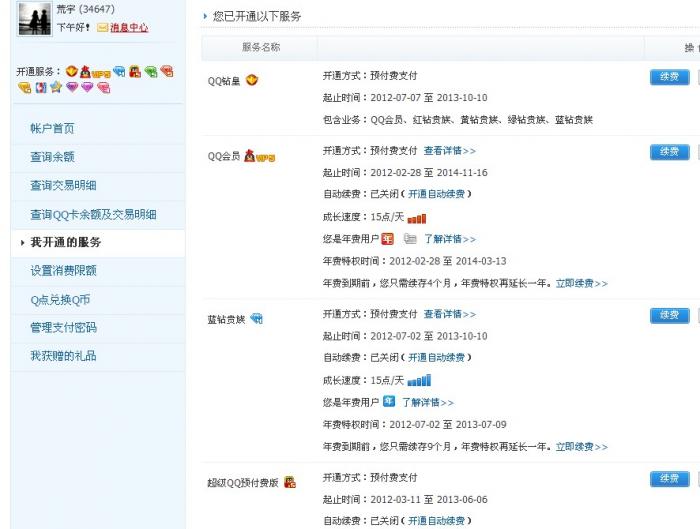Open 了解详情>> link in 蓝钻贵族 section
The image size is (700, 529).
pyautogui.click(x=428, y=403)
